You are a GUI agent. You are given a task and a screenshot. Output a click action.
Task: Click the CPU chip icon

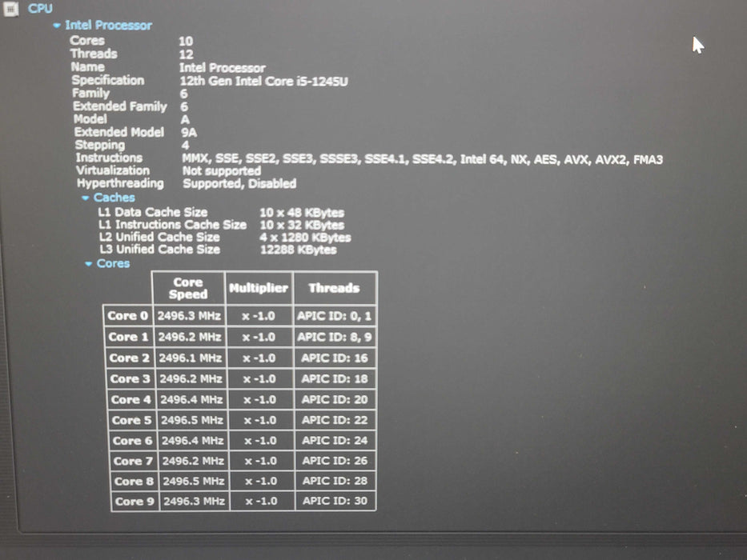pyautogui.click(x=10, y=8)
